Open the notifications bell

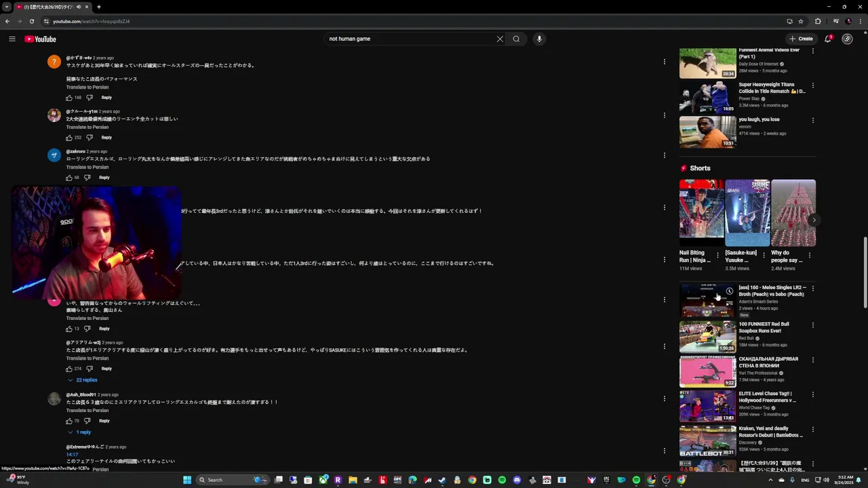[x=828, y=39]
